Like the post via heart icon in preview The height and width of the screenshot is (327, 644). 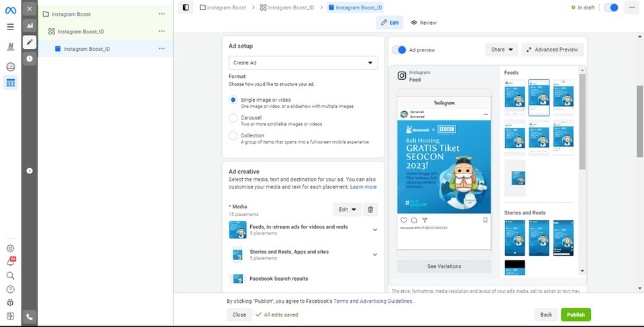(x=404, y=220)
